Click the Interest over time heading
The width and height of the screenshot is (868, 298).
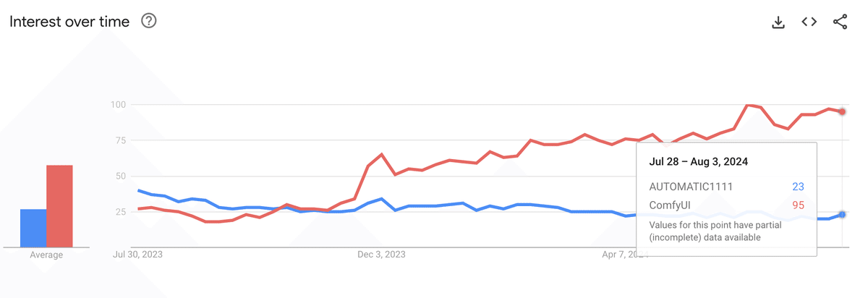(x=69, y=22)
